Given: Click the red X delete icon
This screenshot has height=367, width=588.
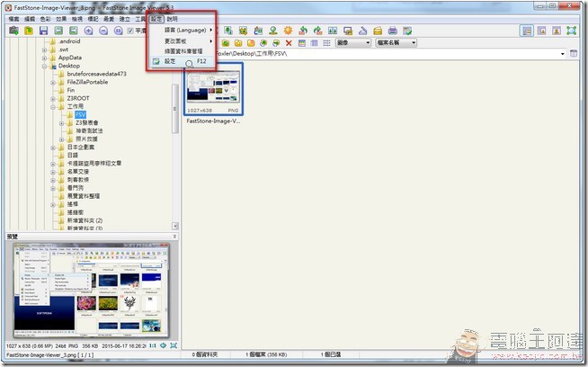Looking at the screenshot, I should click(289, 43).
